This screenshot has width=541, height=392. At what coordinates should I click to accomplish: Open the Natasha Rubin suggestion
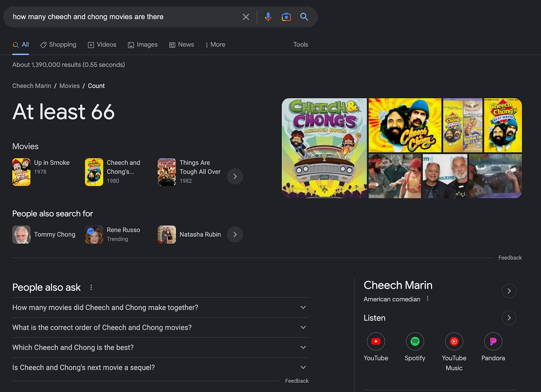click(189, 234)
